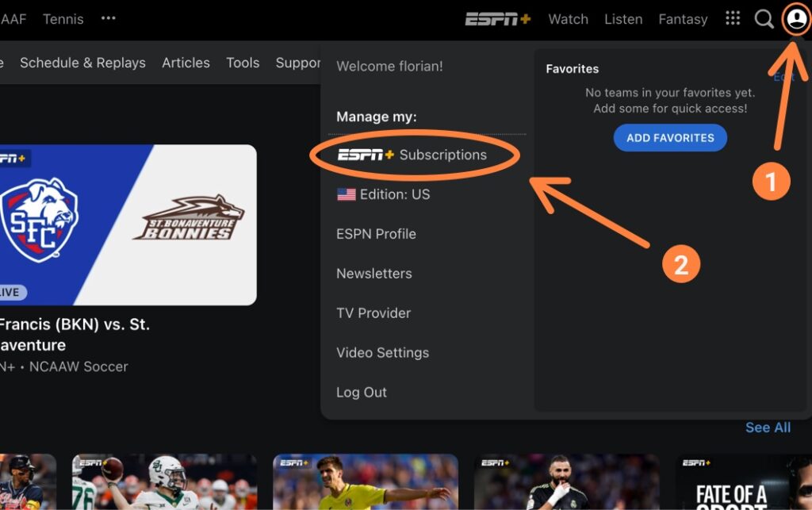Viewport: 812px width, 510px height.
Task: Open the yellow-jersey soccer player thumbnail
Action: click(366, 482)
